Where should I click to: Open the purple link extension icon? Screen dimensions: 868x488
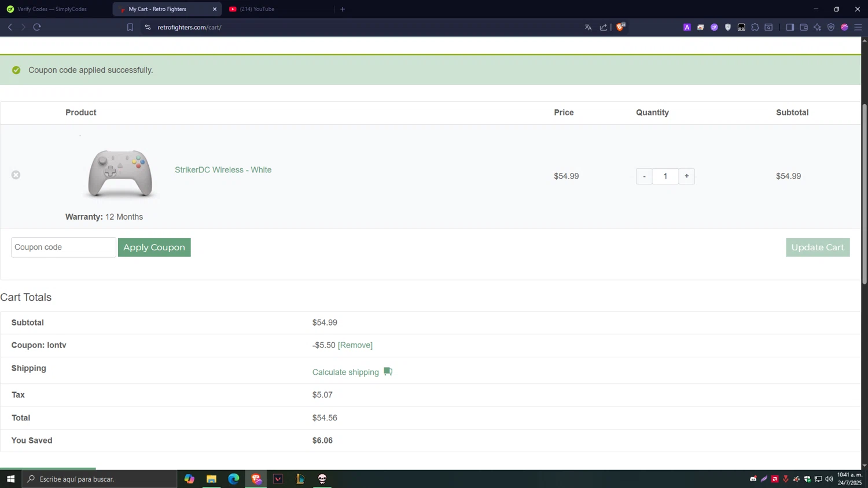(x=714, y=27)
